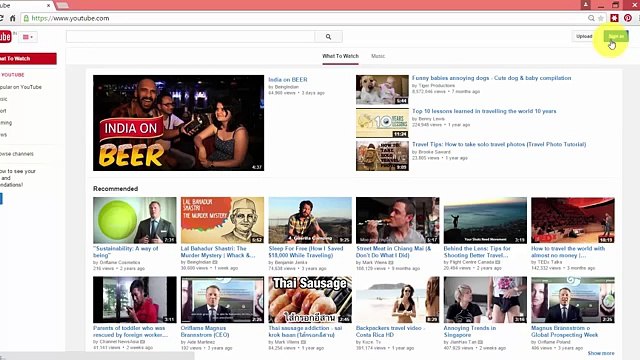Open Thai sausage addiction title link
Viewport: 640px width, 360px height.
coord(305,331)
